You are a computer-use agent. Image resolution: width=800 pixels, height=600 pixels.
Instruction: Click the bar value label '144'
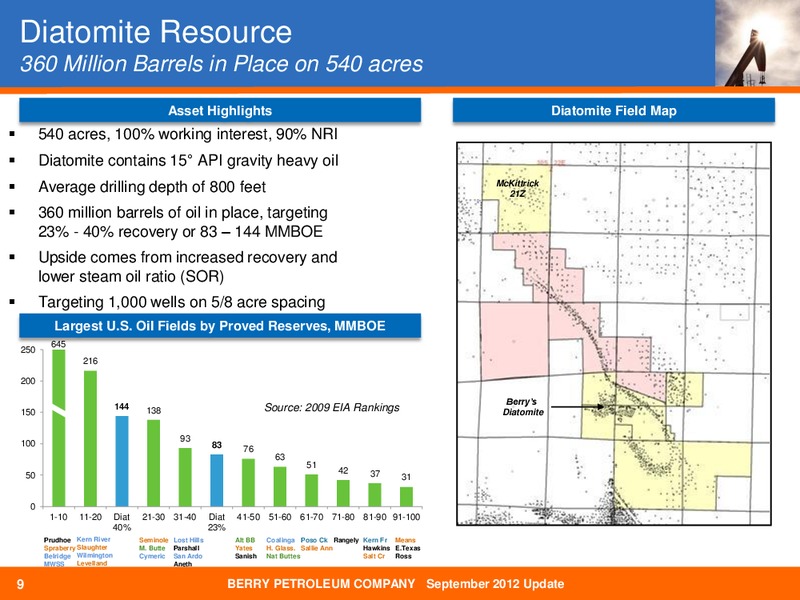pyautogui.click(x=121, y=406)
